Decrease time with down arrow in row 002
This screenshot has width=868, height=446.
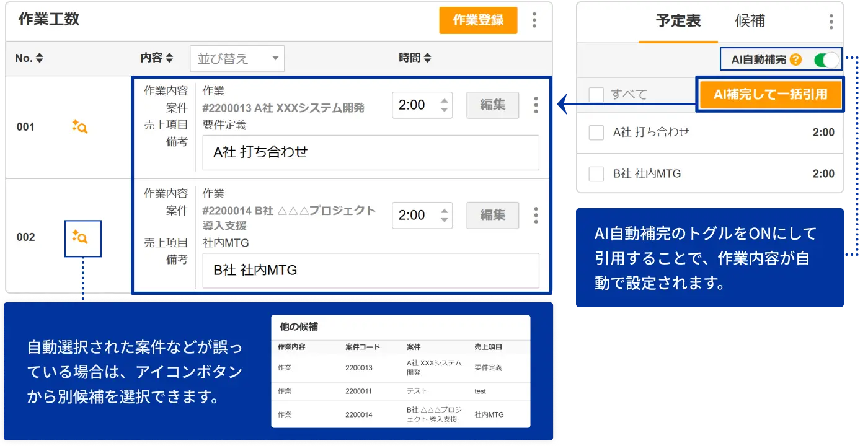click(x=444, y=221)
